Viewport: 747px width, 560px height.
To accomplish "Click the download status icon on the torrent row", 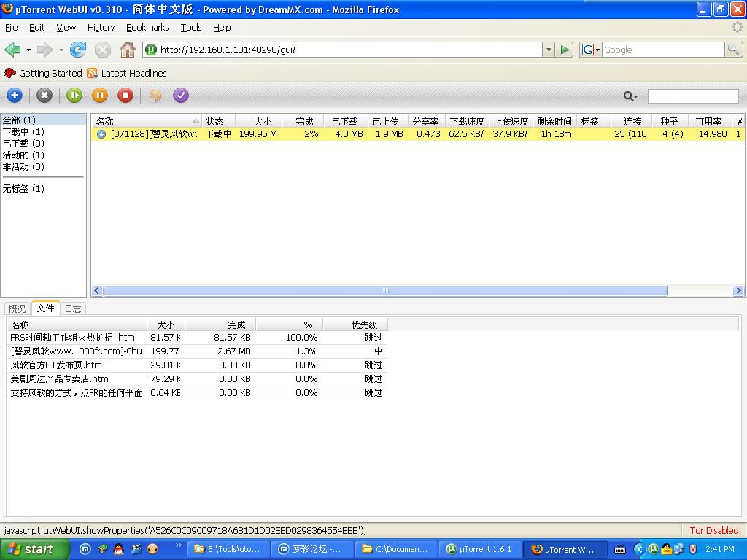I will (101, 134).
